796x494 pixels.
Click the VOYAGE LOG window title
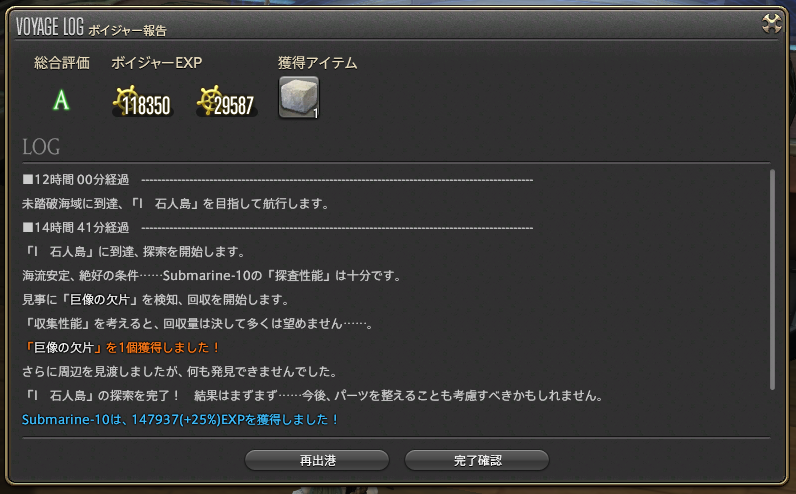pos(50,27)
